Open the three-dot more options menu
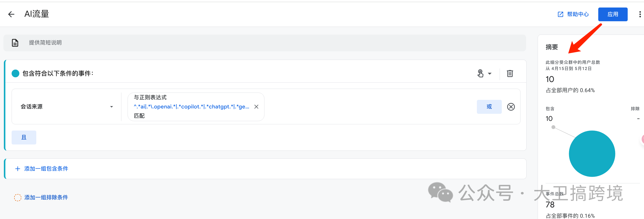The image size is (644, 219). click(x=640, y=14)
